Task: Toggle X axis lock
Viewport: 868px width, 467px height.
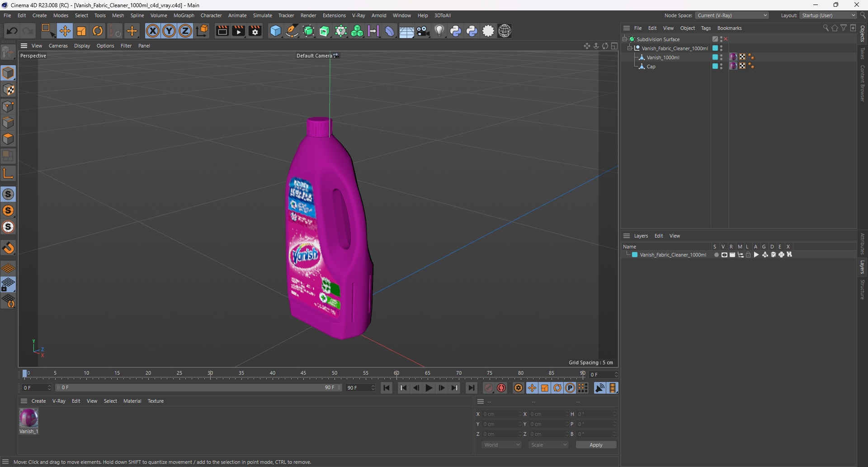Action: (x=153, y=31)
